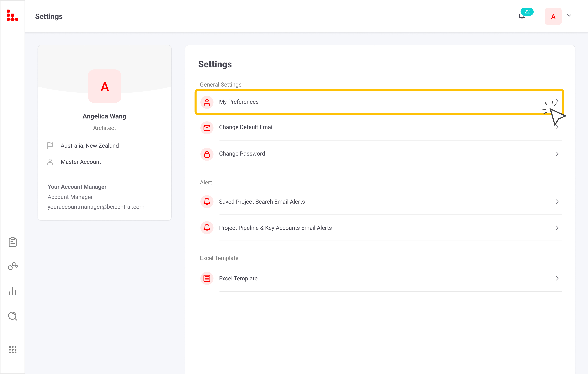Screen dimensions: 588x374
Task: Click the Master Account label link
Action: click(x=81, y=162)
